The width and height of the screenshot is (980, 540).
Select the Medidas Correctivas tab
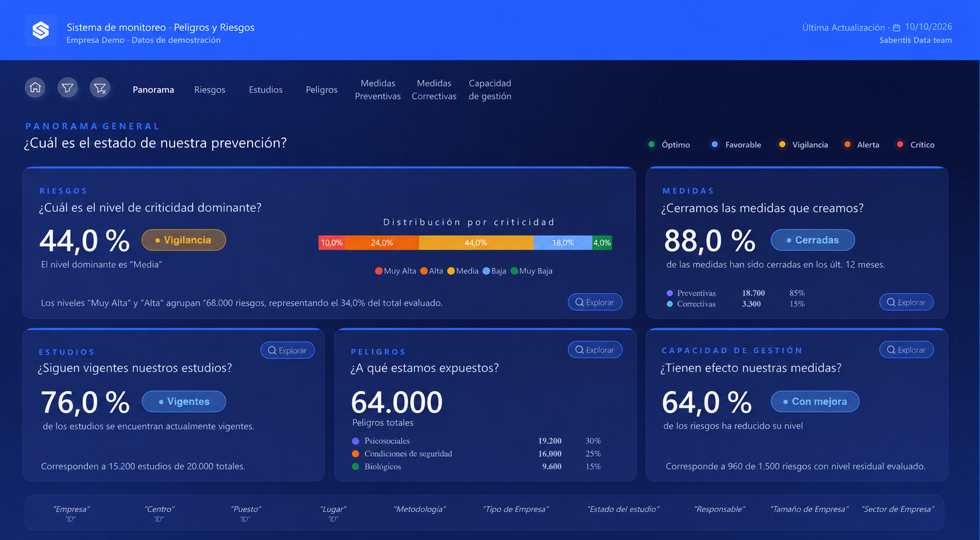click(434, 90)
